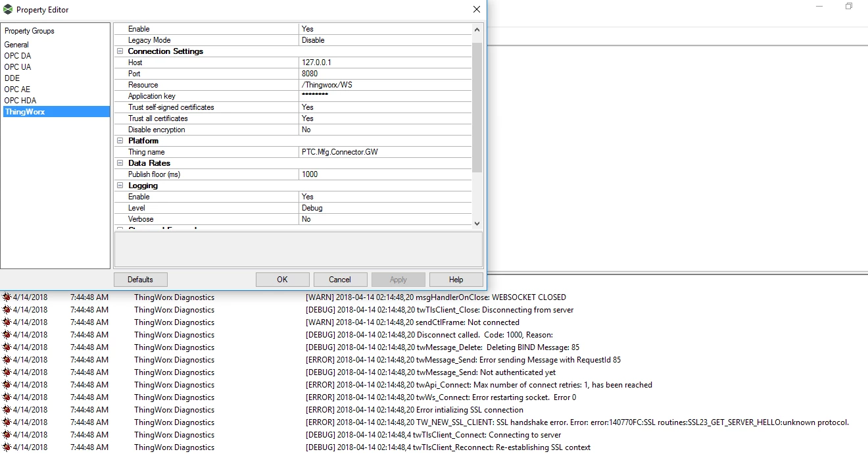The width and height of the screenshot is (868, 454).
Task: Change Logging Verbose value No
Action: (385, 219)
